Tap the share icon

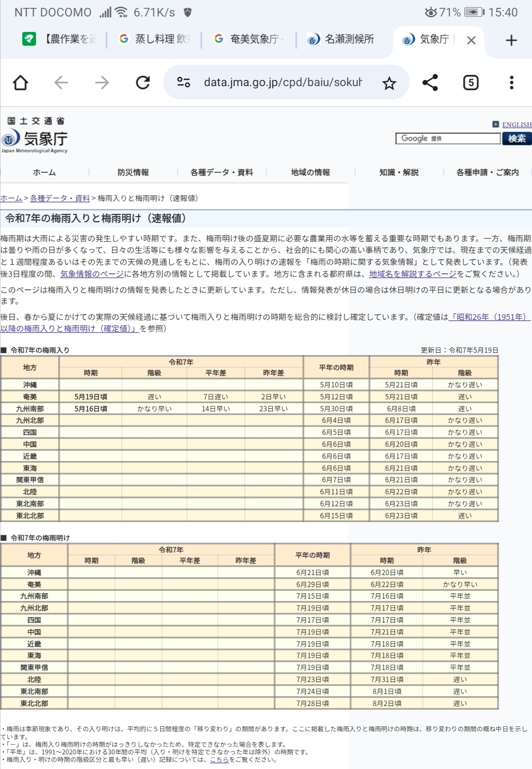pyautogui.click(x=430, y=83)
